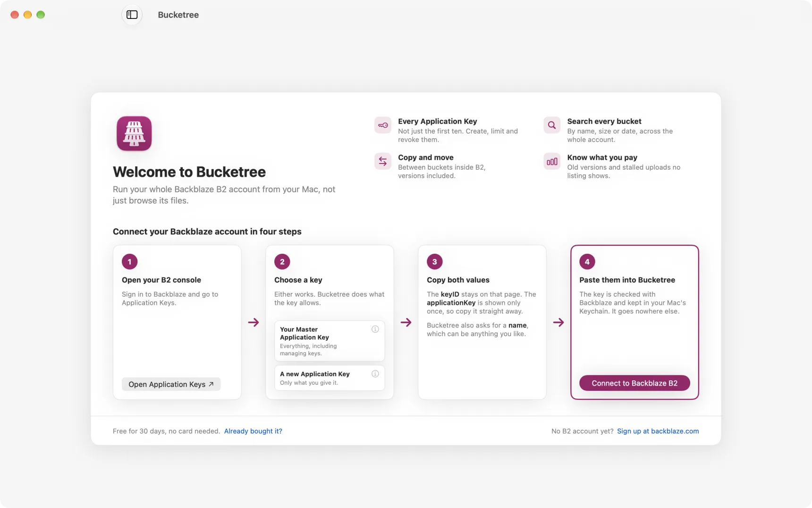812x508 pixels.
Task: Select Your Master Application Key card
Action: pos(330,341)
